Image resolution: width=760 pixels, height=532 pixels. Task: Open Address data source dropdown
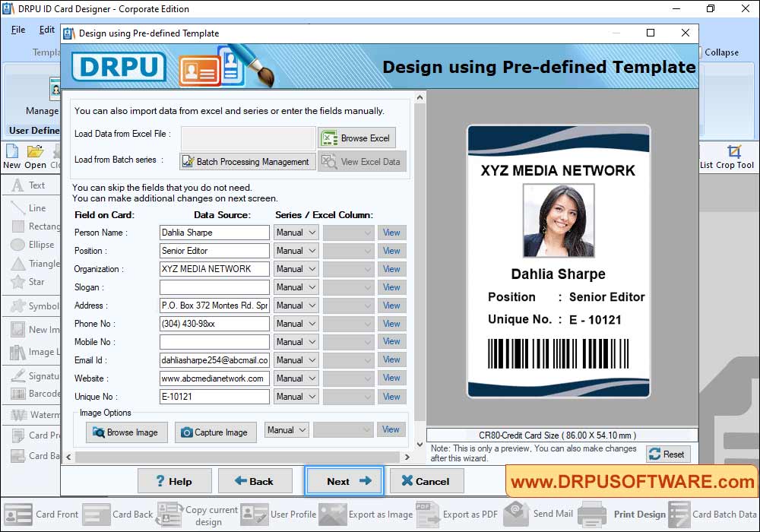(296, 306)
